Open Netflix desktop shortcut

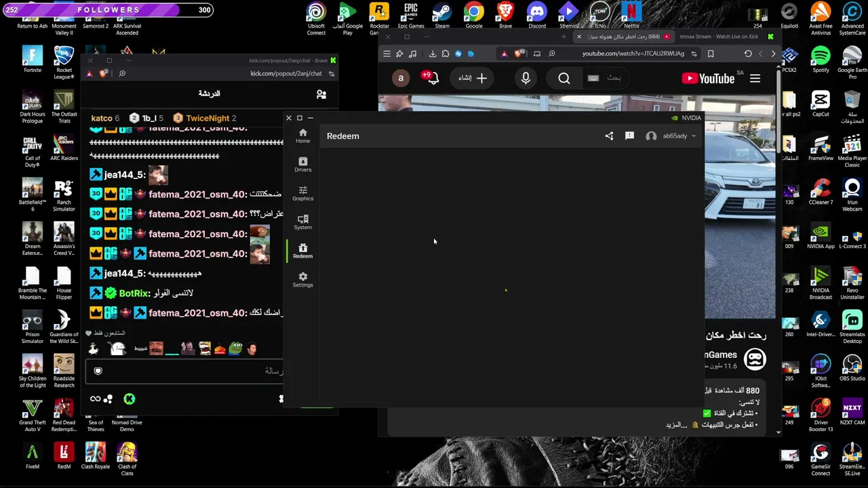(631, 16)
